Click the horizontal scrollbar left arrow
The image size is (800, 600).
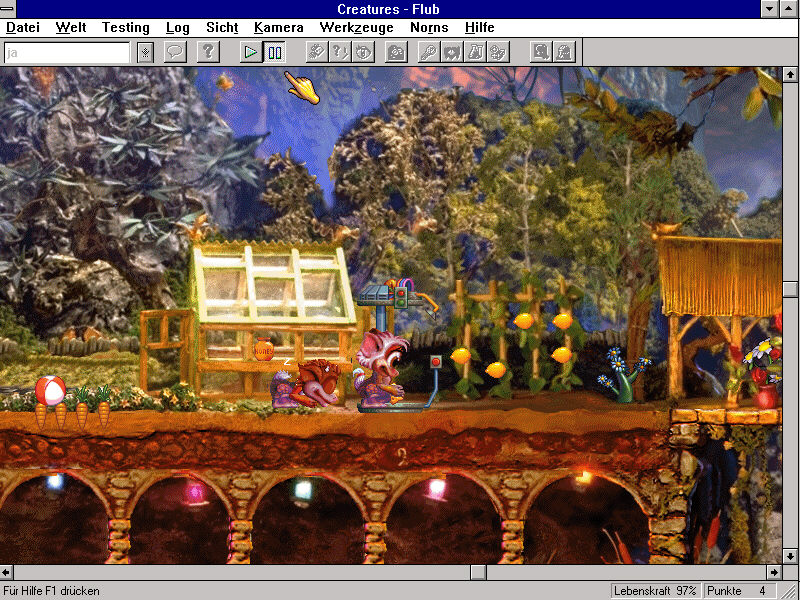7,572
